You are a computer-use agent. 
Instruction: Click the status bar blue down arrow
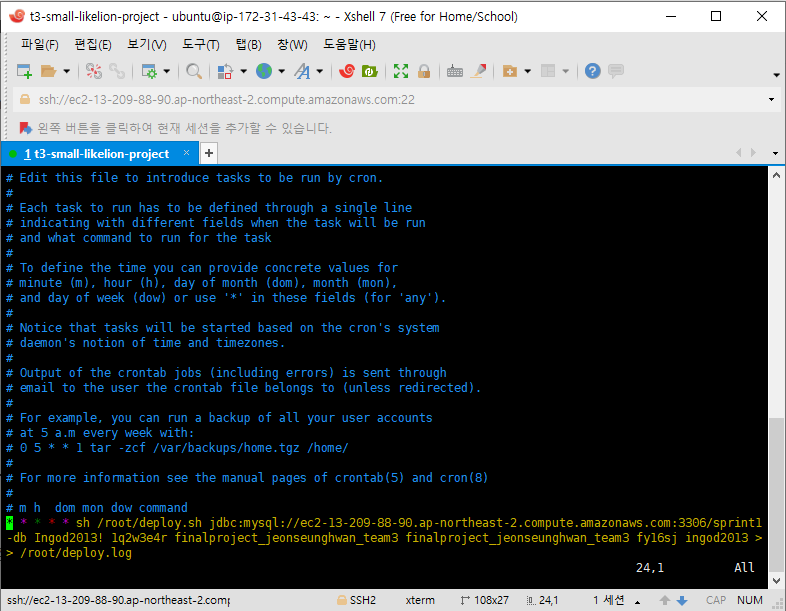[682, 600]
